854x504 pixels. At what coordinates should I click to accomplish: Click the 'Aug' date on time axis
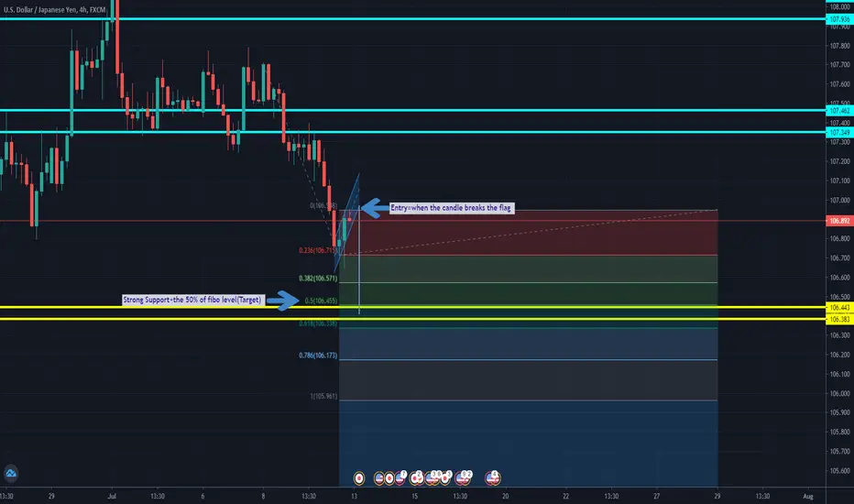(x=808, y=497)
